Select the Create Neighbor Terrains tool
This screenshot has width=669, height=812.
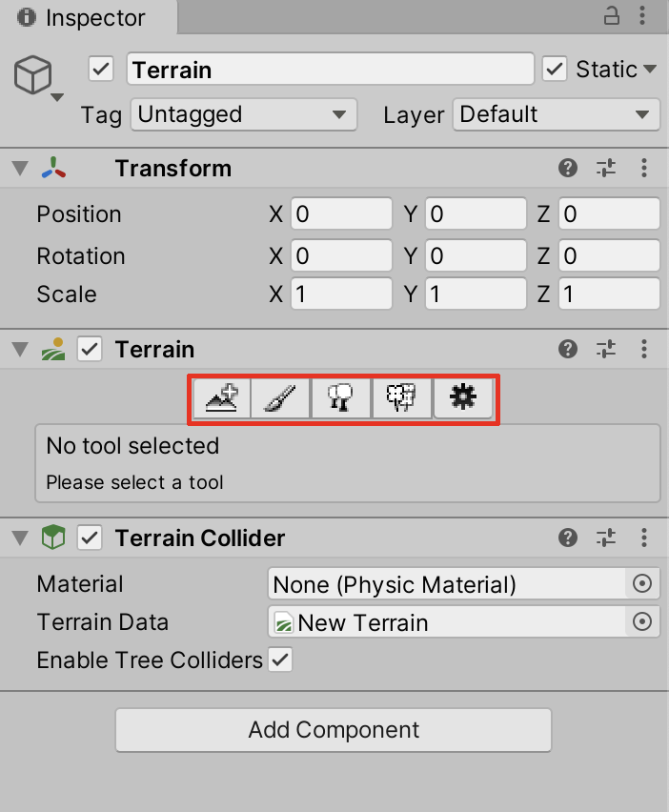click(x=221, y=399)
